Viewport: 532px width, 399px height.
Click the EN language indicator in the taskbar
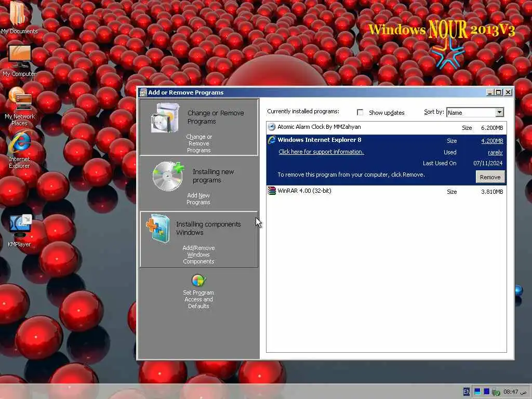click(x=466, y=392)
